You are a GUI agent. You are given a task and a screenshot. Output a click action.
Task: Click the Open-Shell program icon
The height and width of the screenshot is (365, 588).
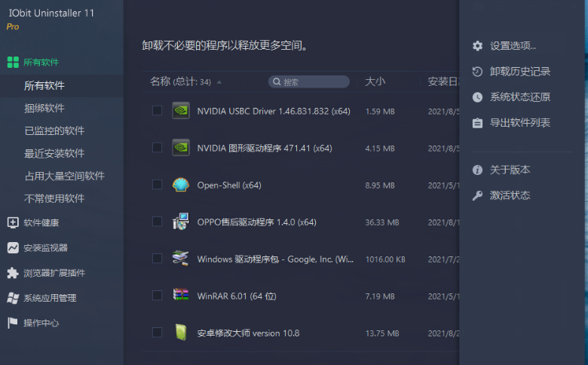pos(180,185)
